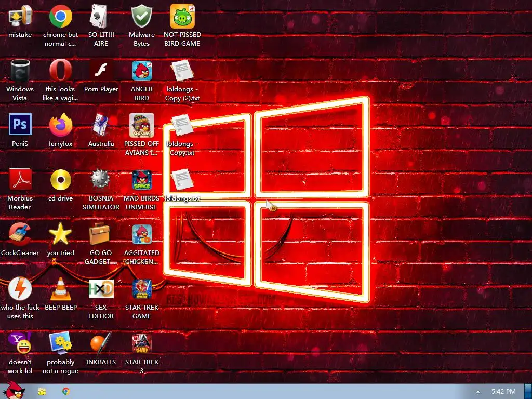Open the 'STAR TREK 3' Star Wars icon
532x399 pixels.
coord(142,343)
